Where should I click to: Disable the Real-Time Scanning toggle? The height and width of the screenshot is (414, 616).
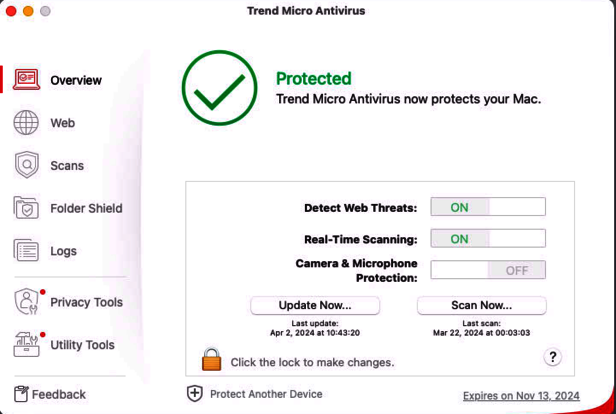488,238
